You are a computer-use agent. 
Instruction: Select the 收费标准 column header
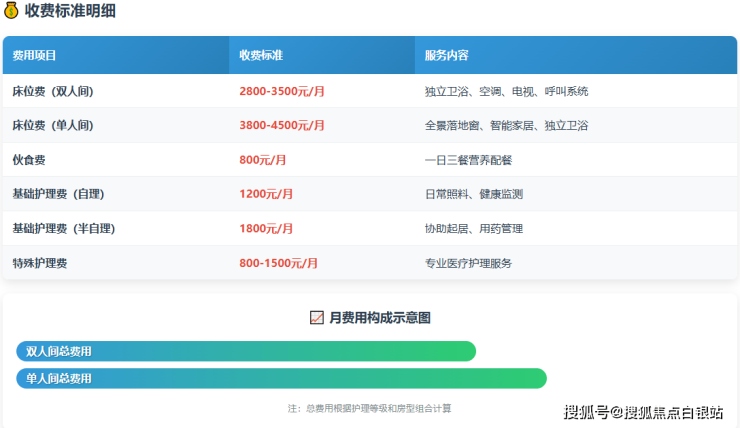260,56
